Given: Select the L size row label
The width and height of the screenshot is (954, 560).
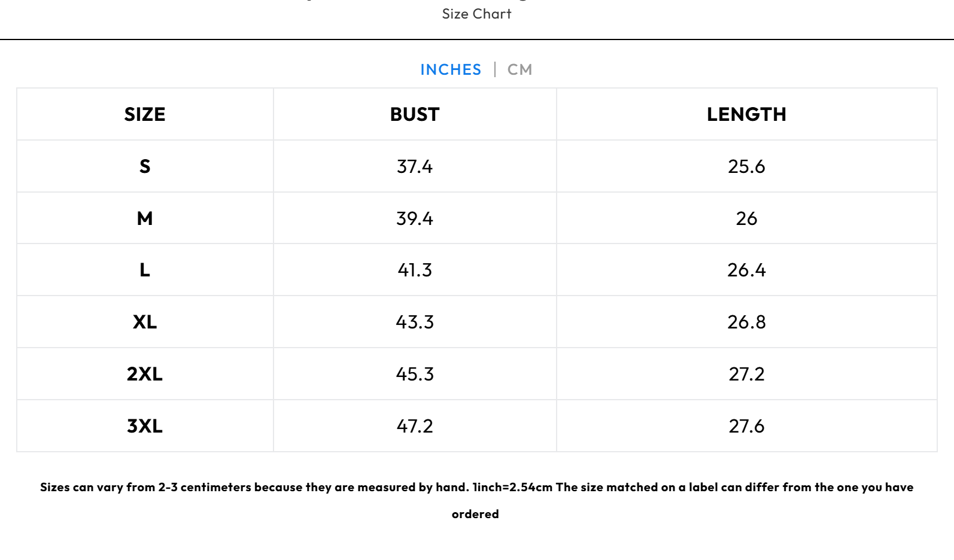Looking at the screenshot, I should [x=145, y=270].
